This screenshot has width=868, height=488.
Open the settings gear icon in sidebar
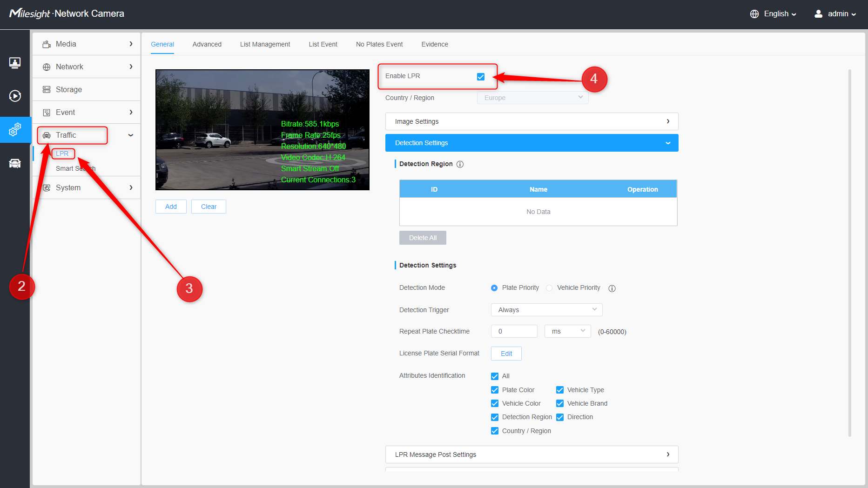point(15,130)
